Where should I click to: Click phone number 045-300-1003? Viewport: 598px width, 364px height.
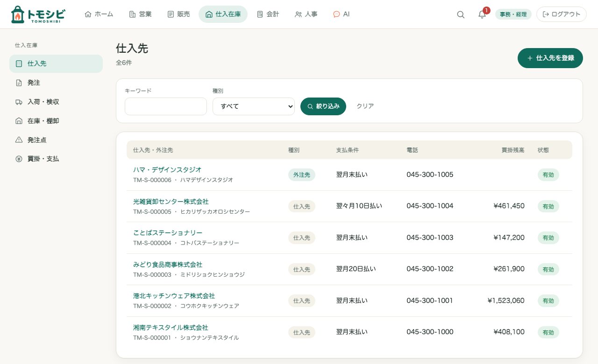pos(430,238)
